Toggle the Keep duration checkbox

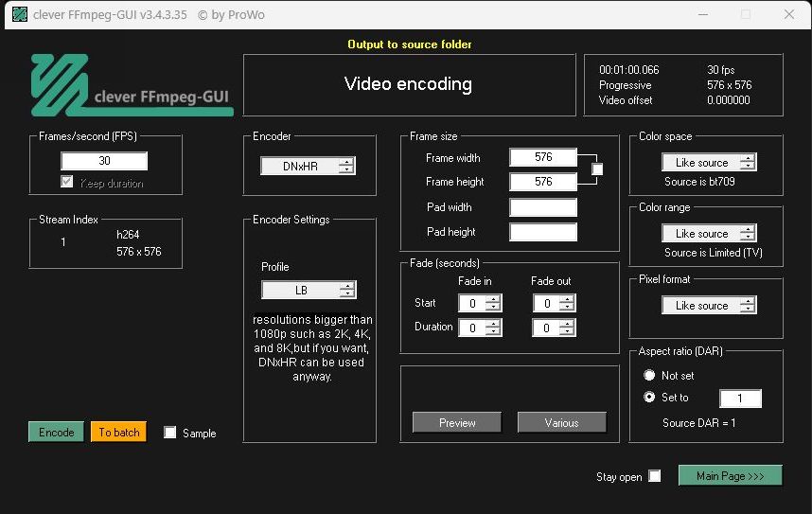pos(67,182)
